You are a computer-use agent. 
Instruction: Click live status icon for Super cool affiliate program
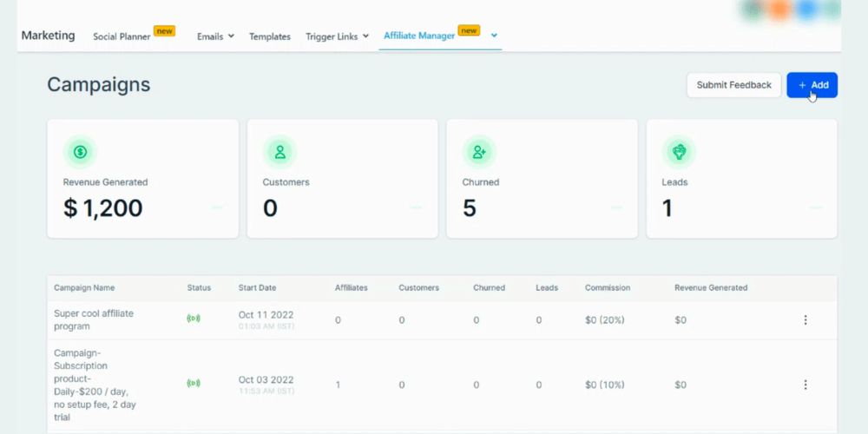pyautogui.click(x=194, y=319)
